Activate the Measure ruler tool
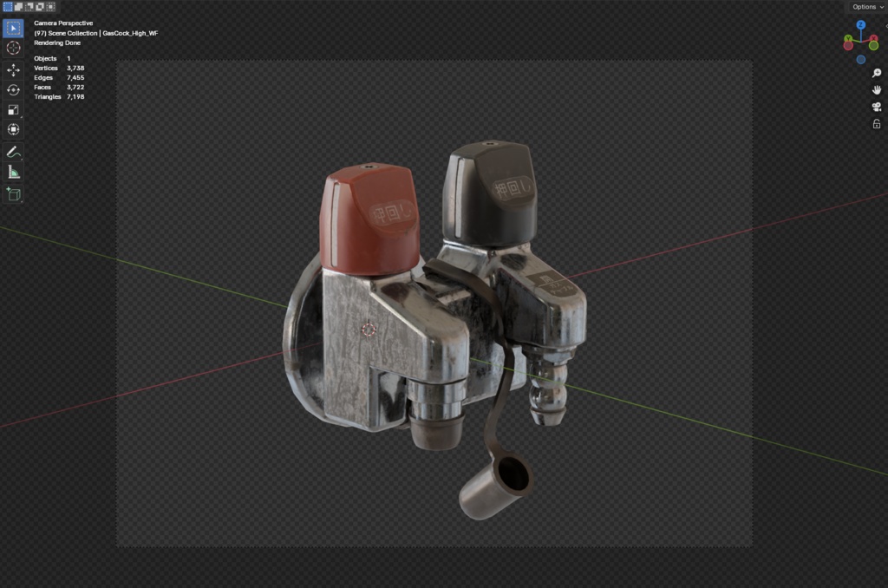The width and height of the screenshot is (888, 588). tap(14, 173)
